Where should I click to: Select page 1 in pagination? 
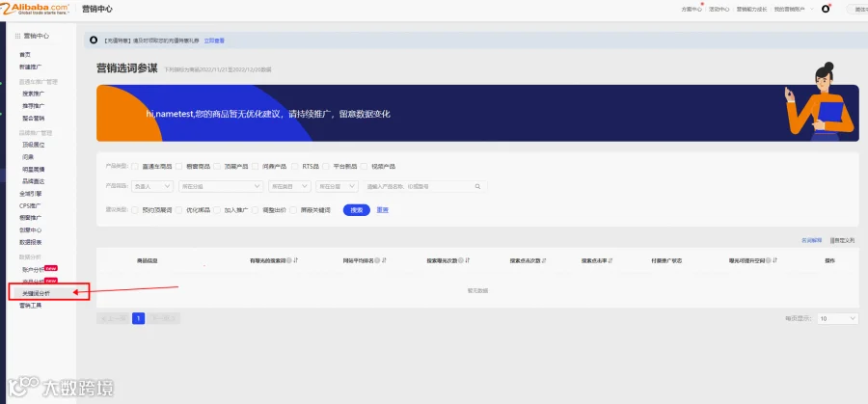pos(138,318)
